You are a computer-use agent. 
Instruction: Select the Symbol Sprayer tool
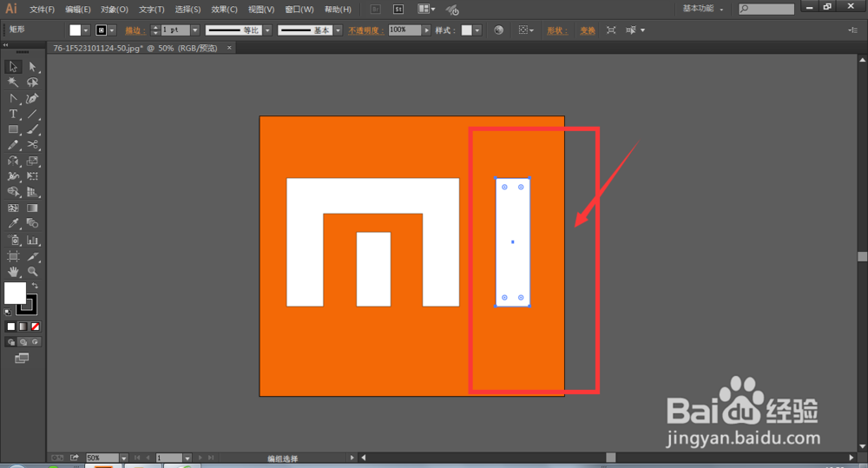[x=13, y=241]
